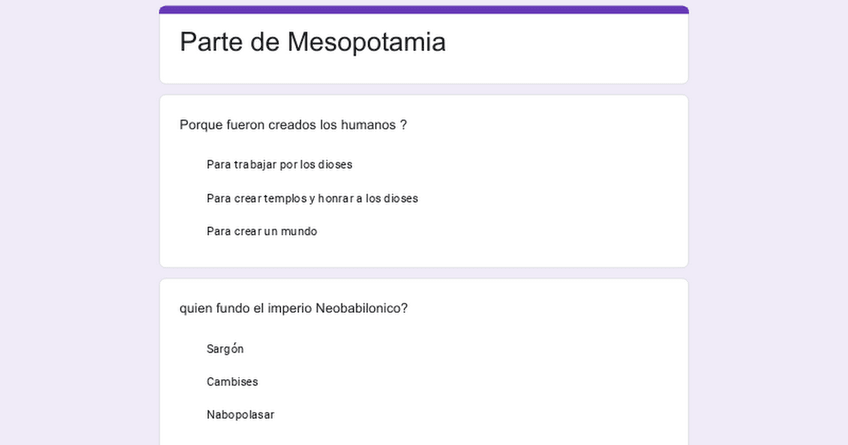Select the answer "Para trabajar por los dioses"
The height and width of the screenshot is (445, 848).
coord(279,165)
